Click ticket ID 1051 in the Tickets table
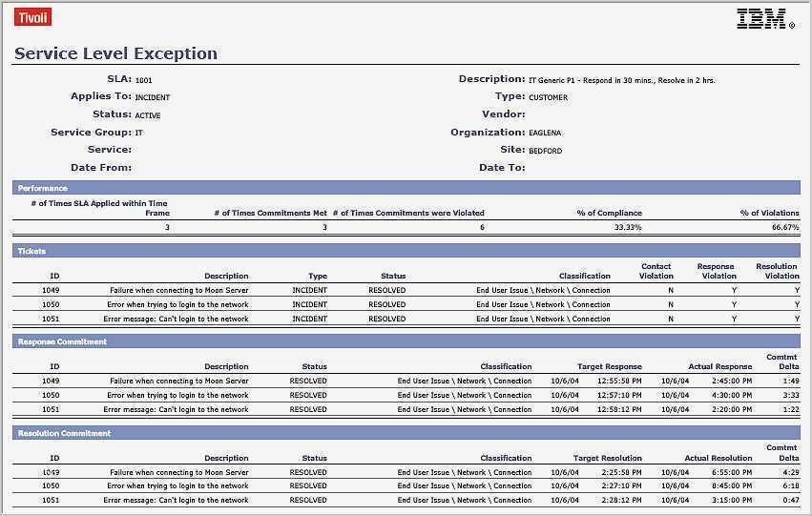This screenshot has width=812, height=516. pyautogui.click(x=51, y=319)
